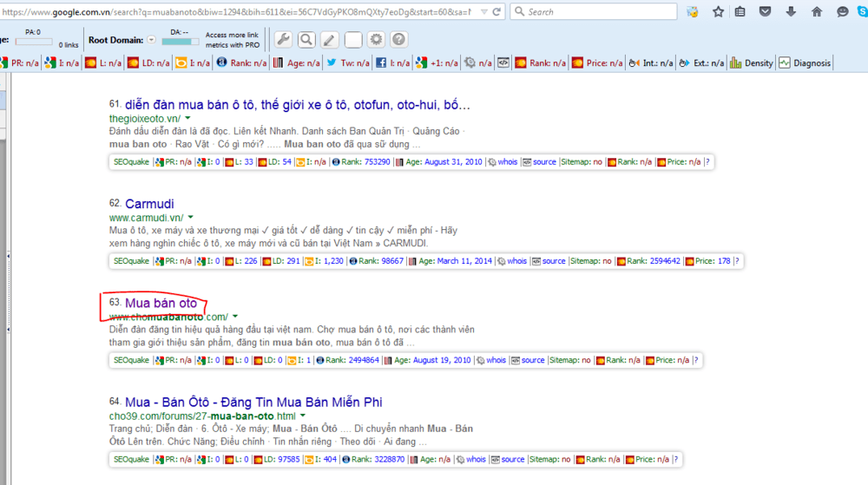
Task: Click Access more link metrics with PRO
Action: 232,40
